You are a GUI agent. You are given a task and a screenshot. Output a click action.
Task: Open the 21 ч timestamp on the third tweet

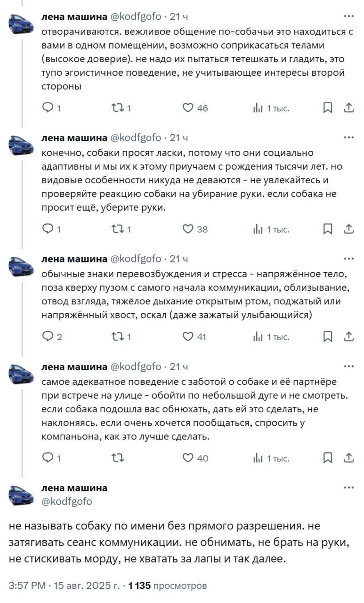tap(179, 259)
